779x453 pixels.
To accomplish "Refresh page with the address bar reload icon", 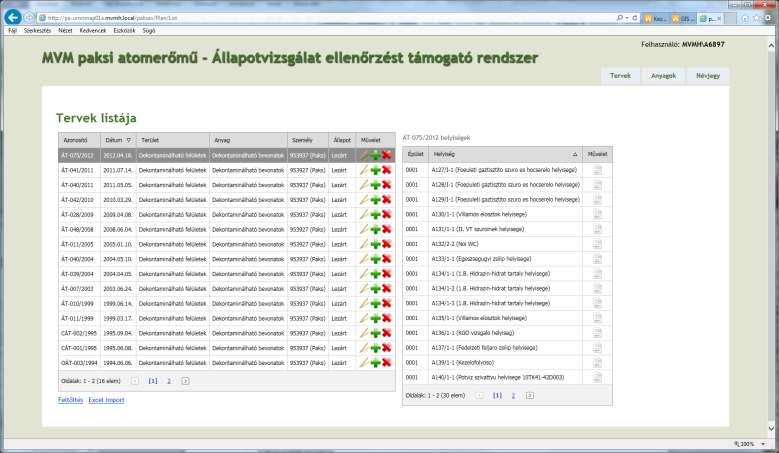I will point(634,18).
